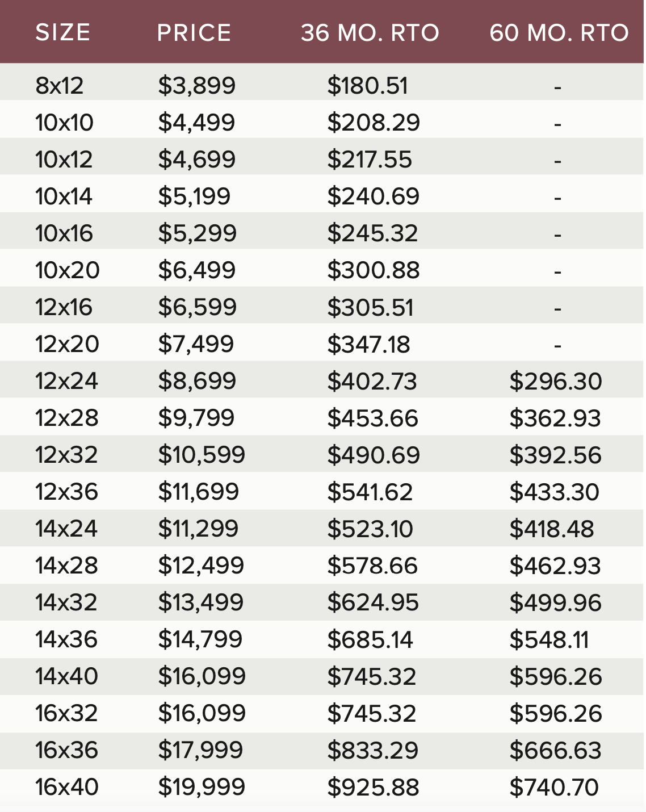The height and width of the screenshot is (812, 646).
Task: Select the 12x16 size label
Action: [64, 307]
